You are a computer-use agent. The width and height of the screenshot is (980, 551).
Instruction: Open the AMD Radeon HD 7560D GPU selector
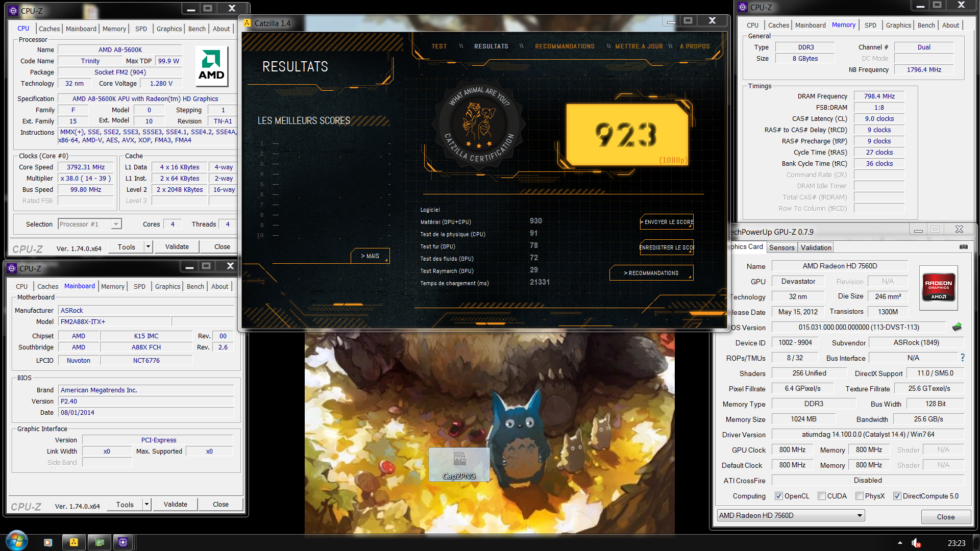click(x=791, y=515)
